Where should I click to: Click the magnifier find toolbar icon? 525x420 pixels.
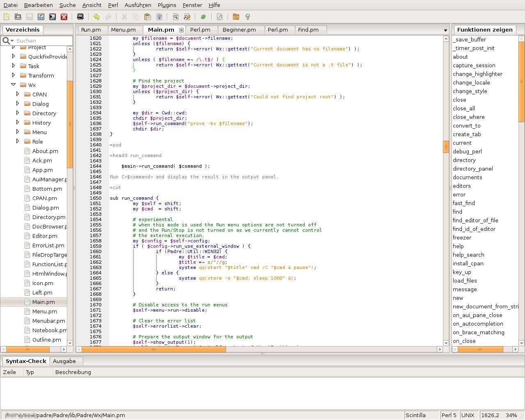click(176, 17)
